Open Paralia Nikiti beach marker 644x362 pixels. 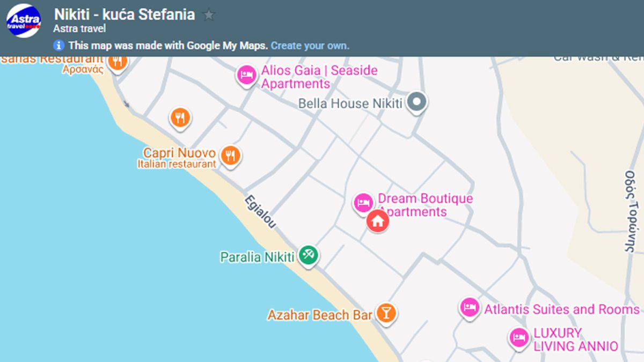[308, 254]
